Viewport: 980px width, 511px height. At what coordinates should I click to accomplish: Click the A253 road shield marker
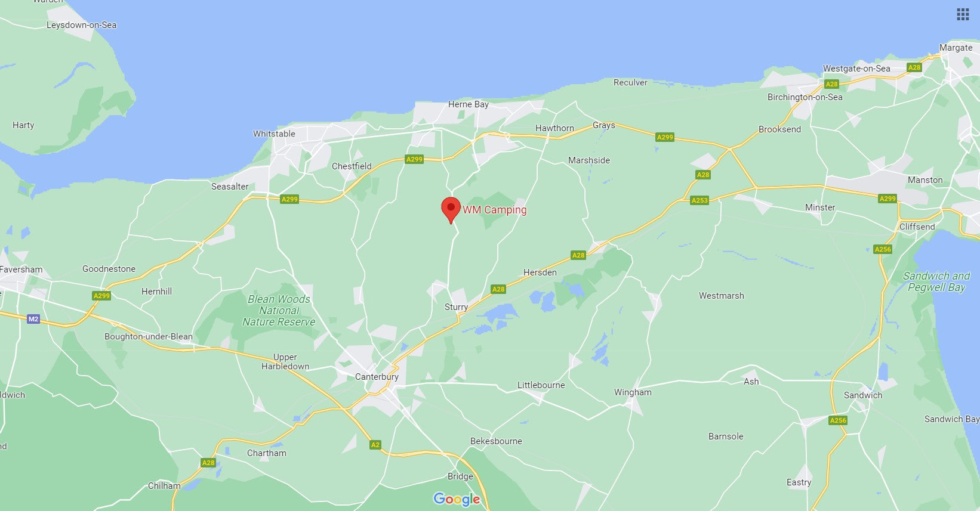tap(699, 200)
